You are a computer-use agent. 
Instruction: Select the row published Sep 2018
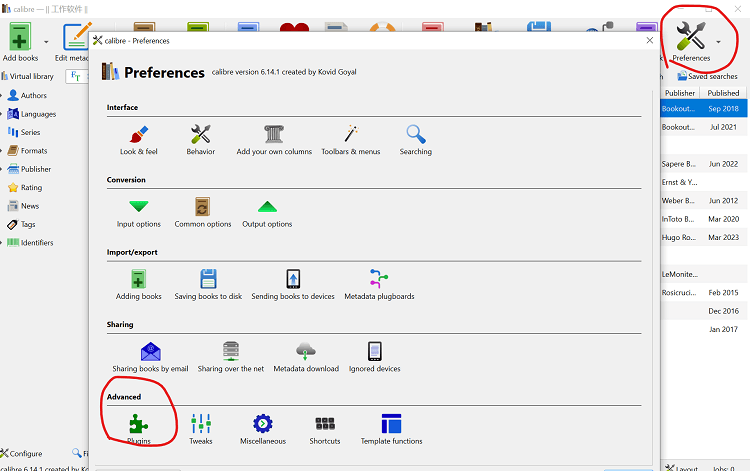click(x=704, y=109)
